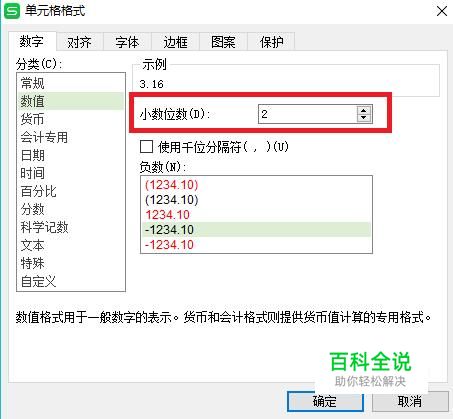Image resolution: width=453 pixels, height=419 pixels.
Task: Select red (1234.10) negative format
Action: coord(256,184)
